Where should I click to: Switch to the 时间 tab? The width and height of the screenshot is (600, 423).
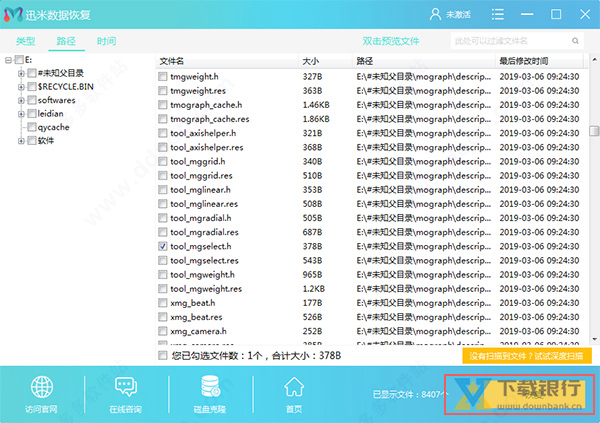(x=106, y=41)
